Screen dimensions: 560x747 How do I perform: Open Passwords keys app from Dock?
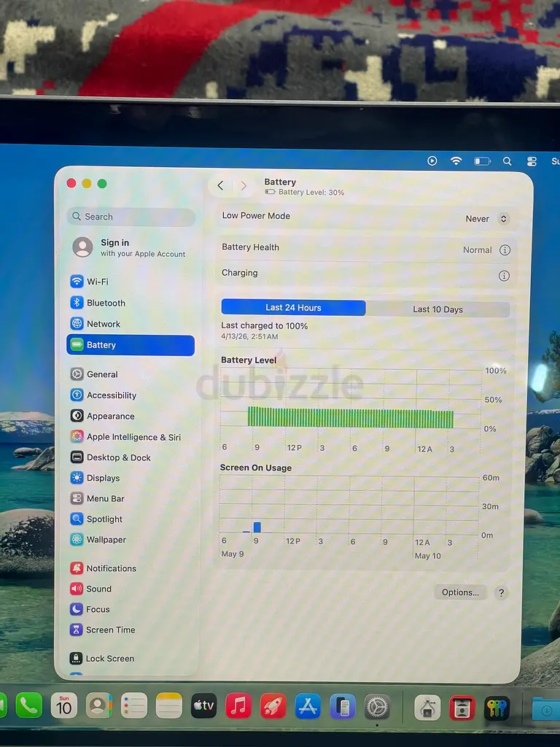[497, 708]
